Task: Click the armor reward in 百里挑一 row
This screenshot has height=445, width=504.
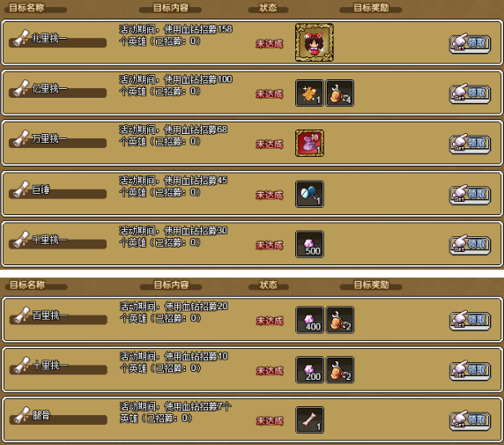Action: (340, 320)
